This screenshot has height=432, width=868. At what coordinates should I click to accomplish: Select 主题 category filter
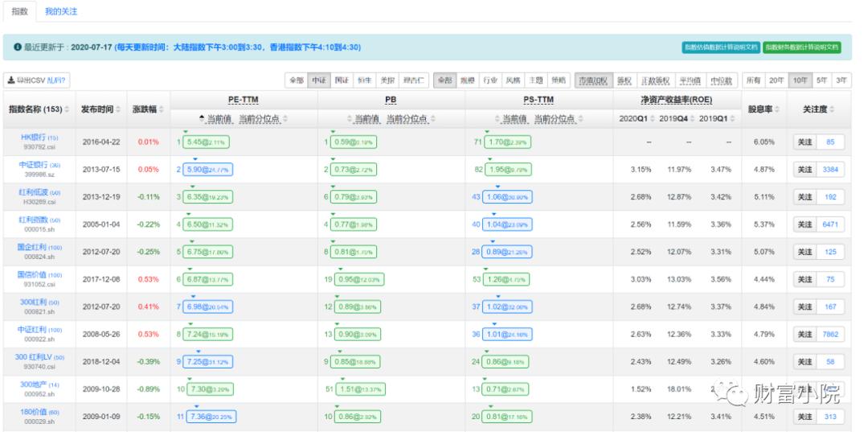pos(535,80)
